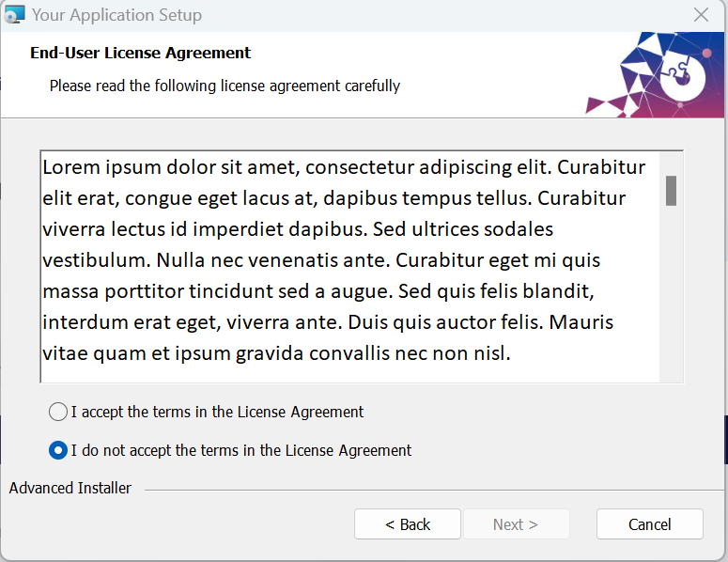Screen dimensions: 728x562
Task: Click the Your Application Setup title text
Action: (116, 15)
